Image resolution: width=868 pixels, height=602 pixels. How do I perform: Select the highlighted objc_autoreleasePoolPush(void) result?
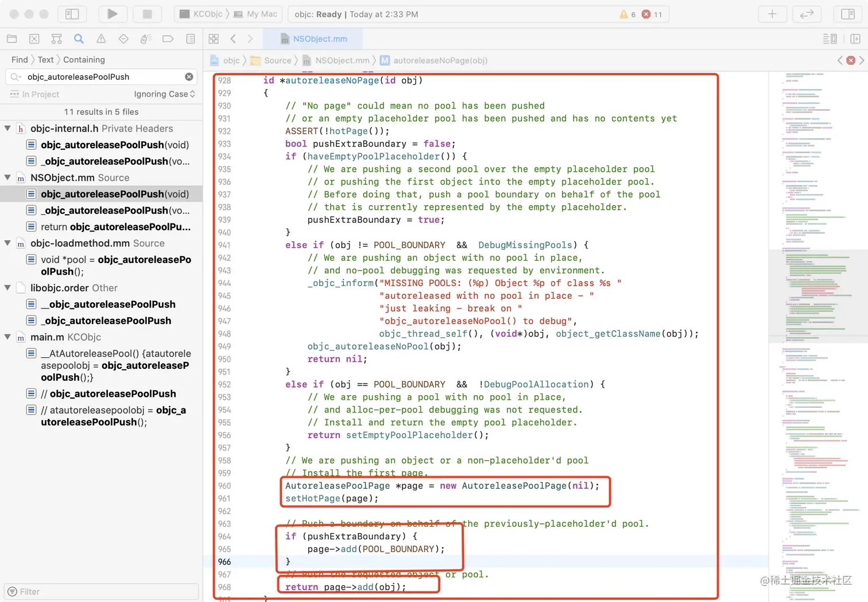101,194
